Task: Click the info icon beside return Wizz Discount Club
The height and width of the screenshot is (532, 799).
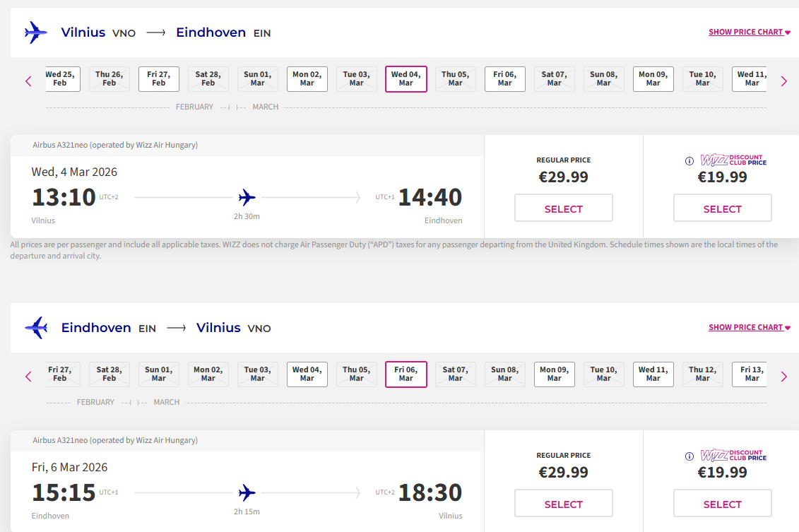Action: [689, 456]
